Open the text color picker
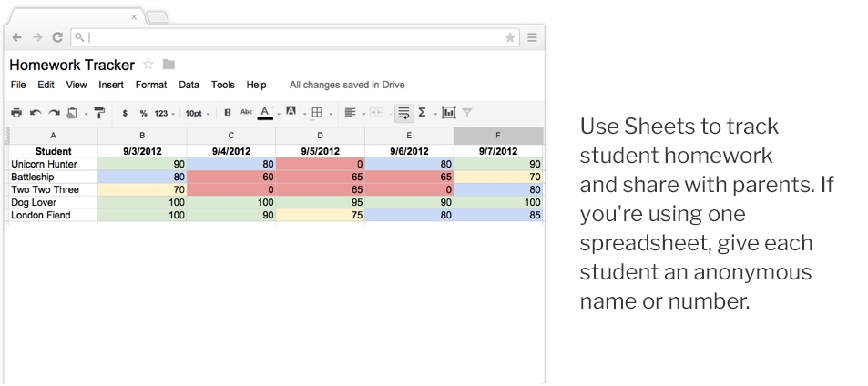The height and width of the screenshot is (386, 868). pyautogui.click(x=265, y=113)
